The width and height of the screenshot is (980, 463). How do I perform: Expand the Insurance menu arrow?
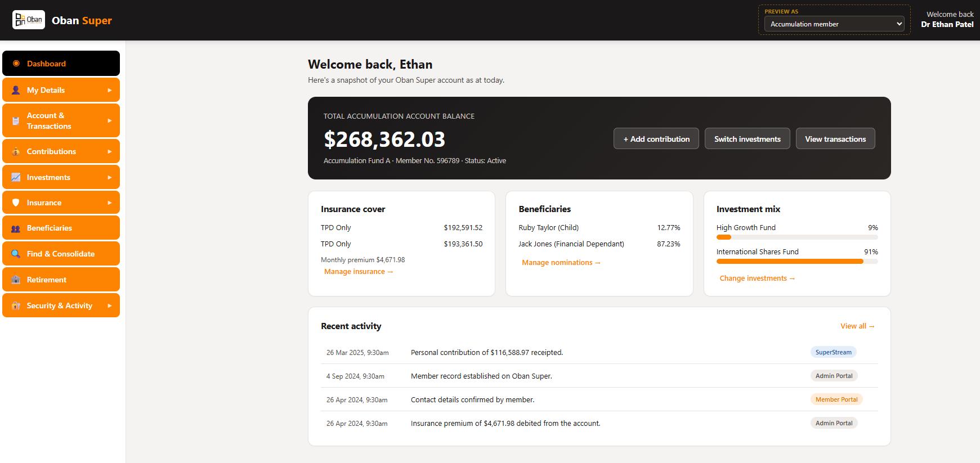tap(110, 203)
